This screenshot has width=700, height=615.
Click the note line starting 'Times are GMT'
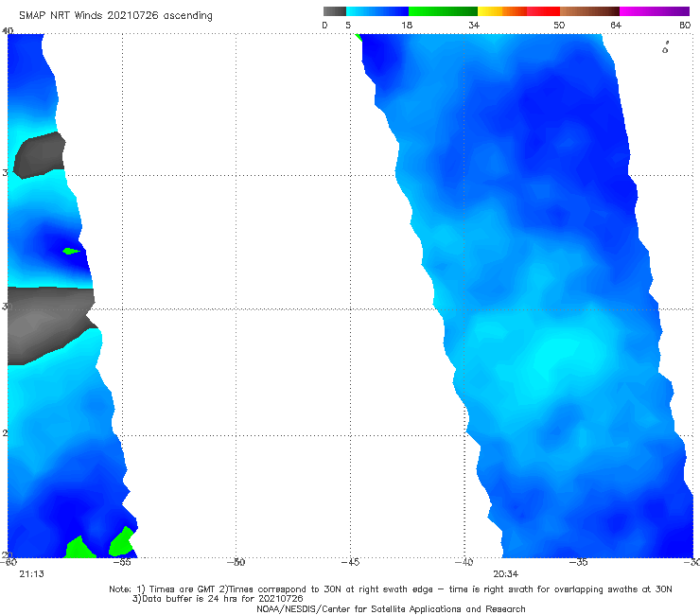coord(390,589)
